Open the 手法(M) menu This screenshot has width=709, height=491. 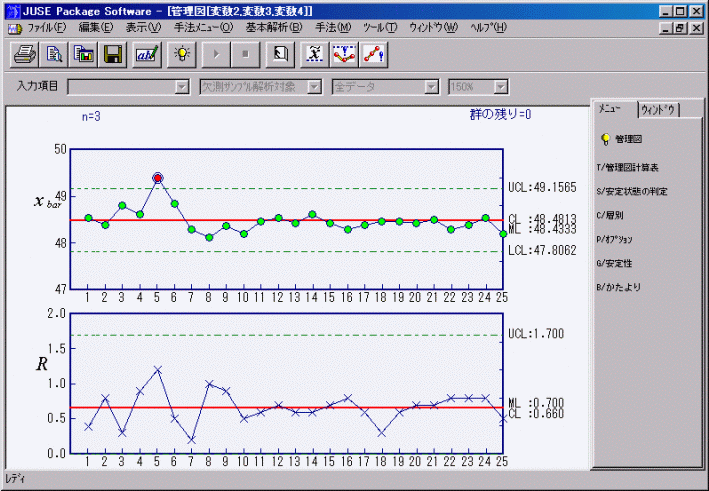333,28
